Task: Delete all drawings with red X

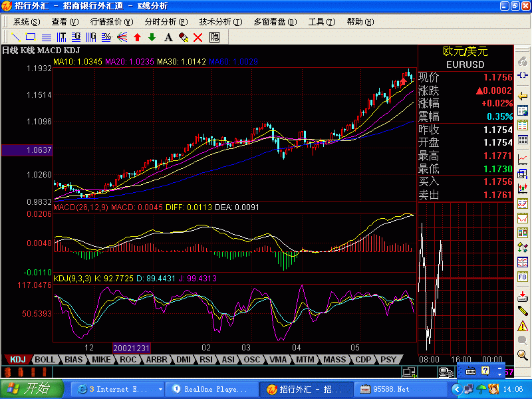Action: 198,37
